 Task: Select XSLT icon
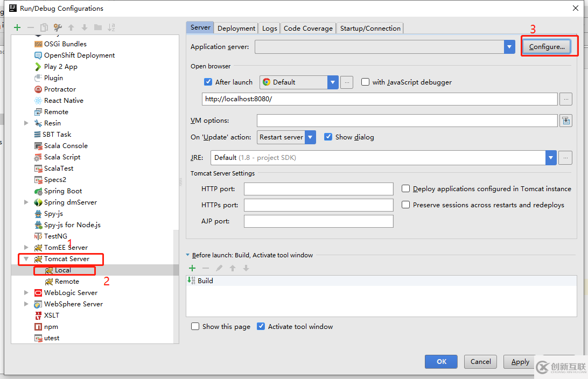[x=38, y=315]
